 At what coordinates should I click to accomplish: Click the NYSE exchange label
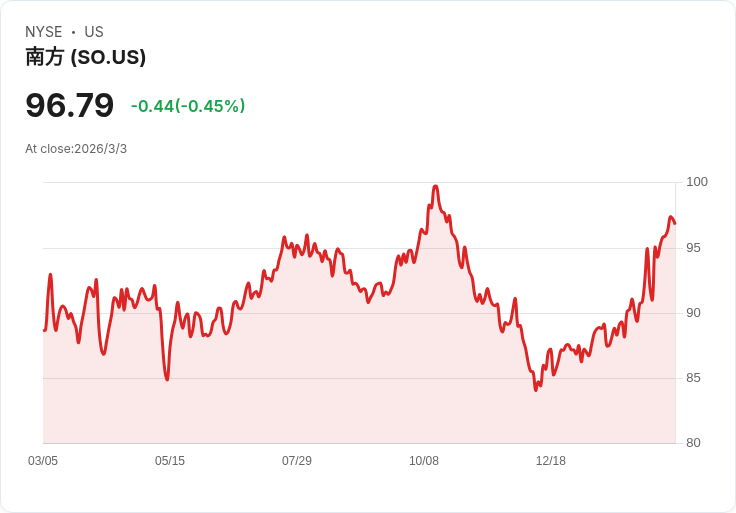pyautogui.click(x=43, y=32)
